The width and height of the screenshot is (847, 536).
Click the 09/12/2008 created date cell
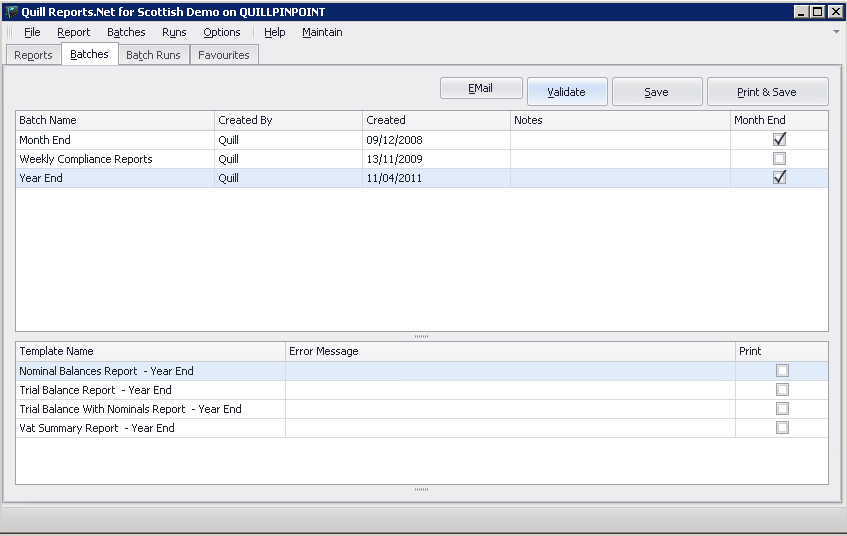pos(436,140)
